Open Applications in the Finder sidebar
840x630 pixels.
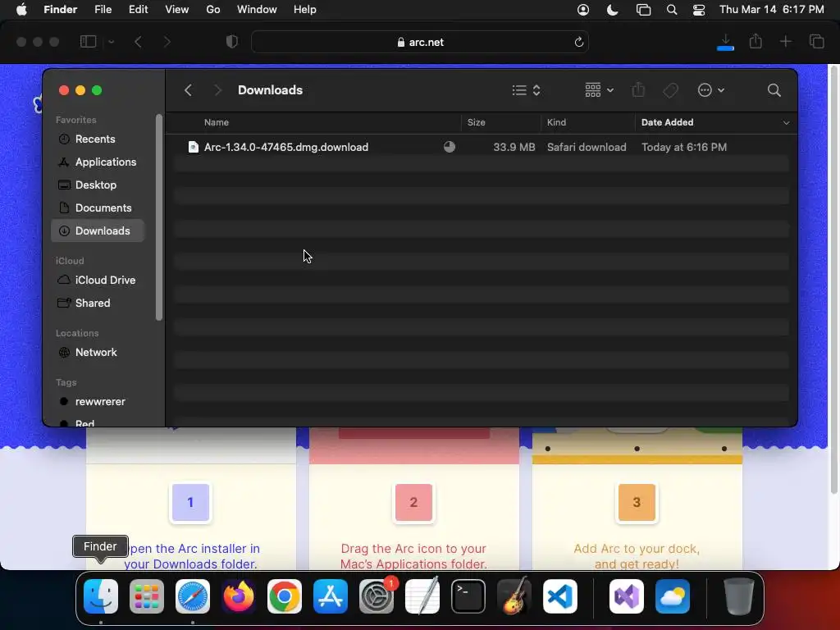(98, 162)
